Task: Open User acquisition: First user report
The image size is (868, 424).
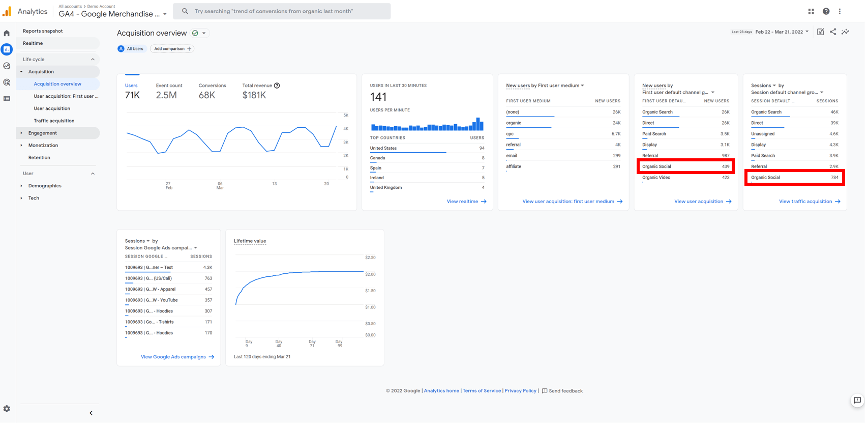Action: [66, 96]
